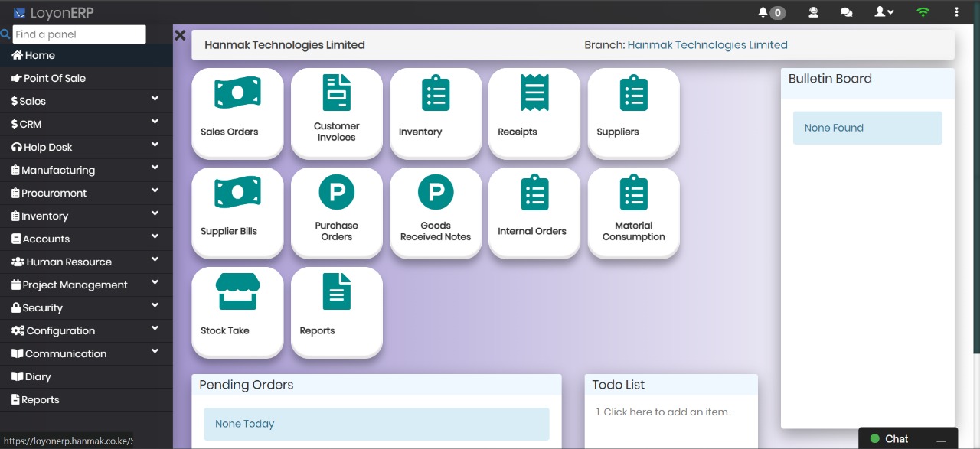Viewport: 980px width, 449px height.
Task: Open the Stock Take tile
Action: coord(237,311)
